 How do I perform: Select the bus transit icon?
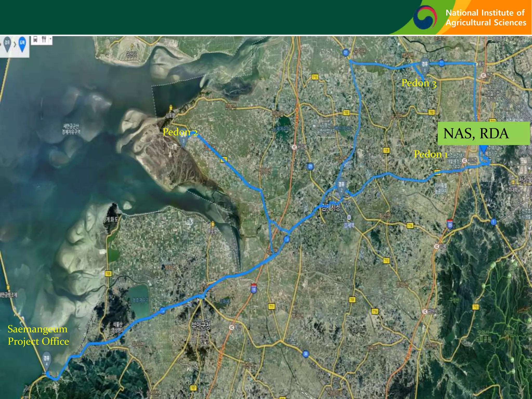click(x=36, y=40)
